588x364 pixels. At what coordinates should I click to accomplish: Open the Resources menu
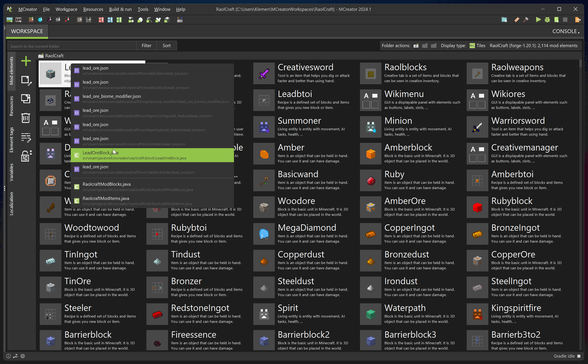click(x=93, y=9)
